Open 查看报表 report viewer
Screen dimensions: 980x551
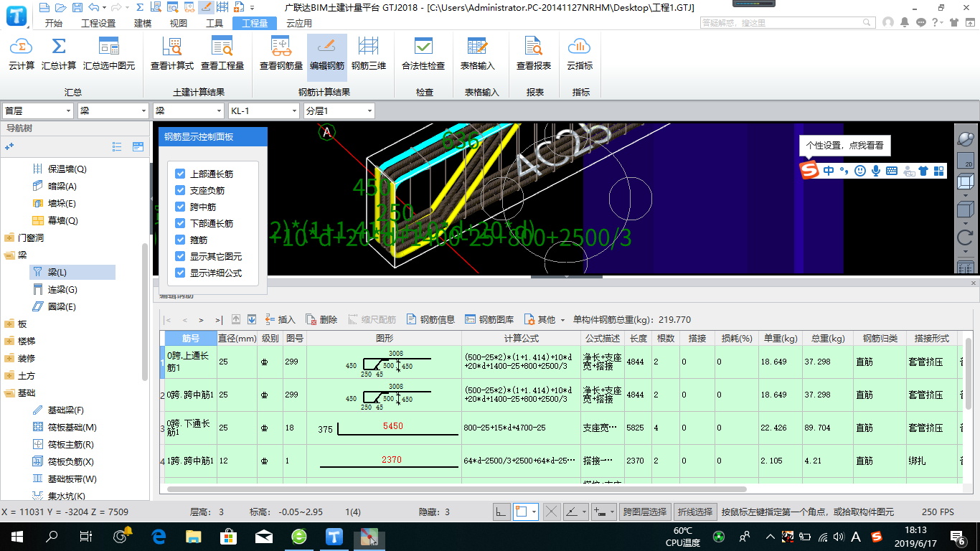click(x=534, y=48)
